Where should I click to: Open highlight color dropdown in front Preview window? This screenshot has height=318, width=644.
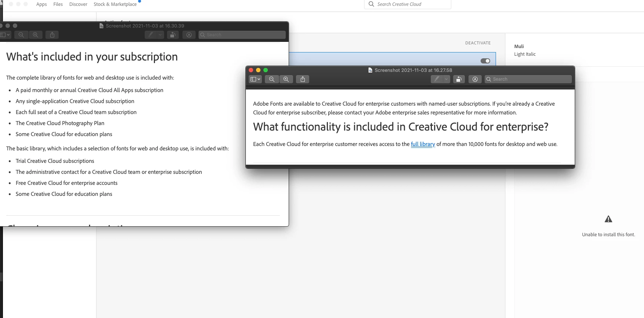[x=446, y=79]
